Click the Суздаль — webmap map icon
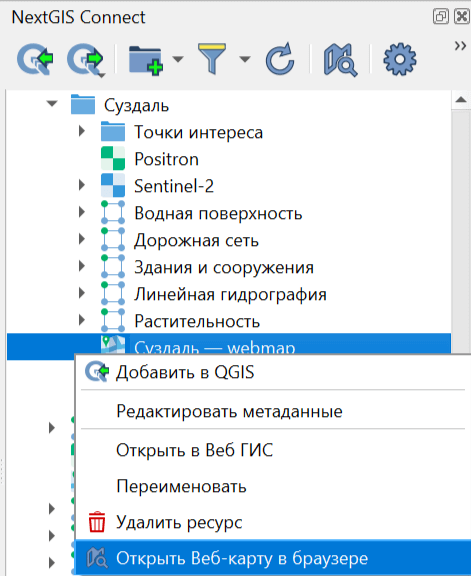The width and height of the screenshot is (471, 576). coord(113,344)
